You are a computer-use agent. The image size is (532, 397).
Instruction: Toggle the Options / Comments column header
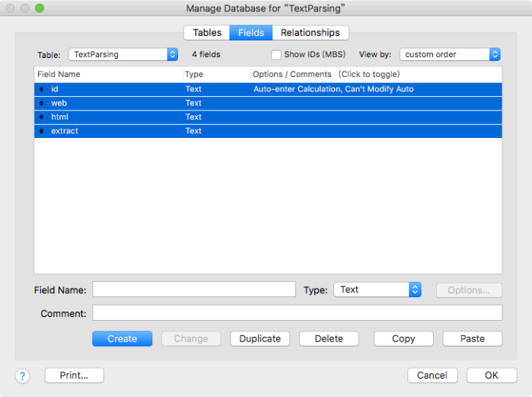point(327,75)
